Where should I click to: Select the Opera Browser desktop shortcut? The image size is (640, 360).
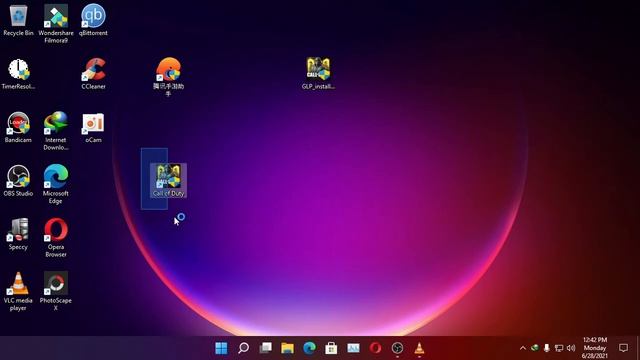[56, 238]
